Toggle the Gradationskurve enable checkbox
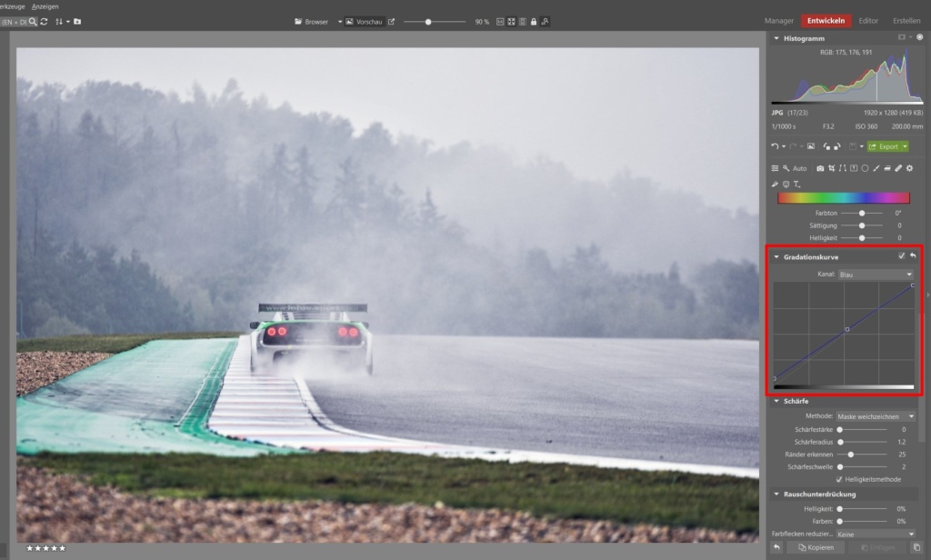Image resolution: width=931 pixels, height=560 pixels. (901, 256)
